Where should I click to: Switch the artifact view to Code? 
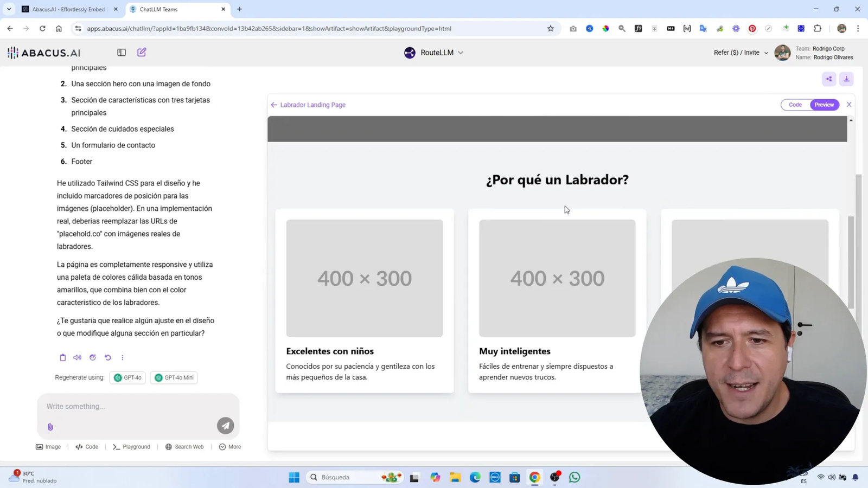tap(795, 104)
